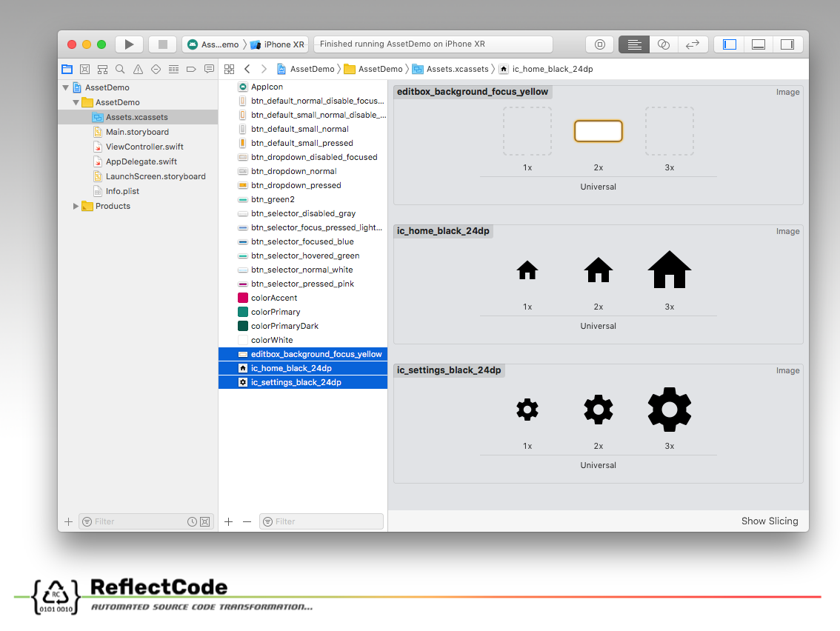The height and width of the screenshot is (631, 840).
Task: Click Assets.xcassets in jump bar
Action: click(x=450, y=69)
